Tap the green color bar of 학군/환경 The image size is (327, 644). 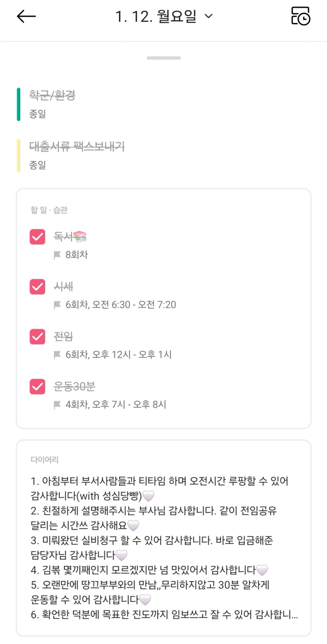18,104
